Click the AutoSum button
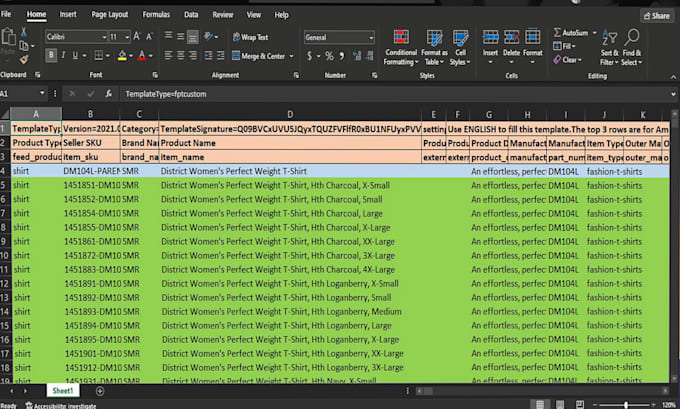 tap(573, 33)
